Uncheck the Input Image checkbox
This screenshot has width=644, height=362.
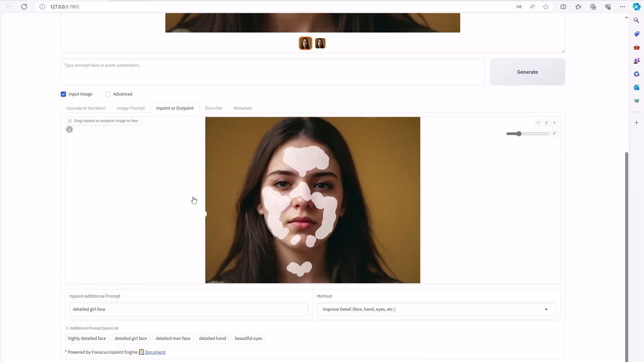[63, 94]
